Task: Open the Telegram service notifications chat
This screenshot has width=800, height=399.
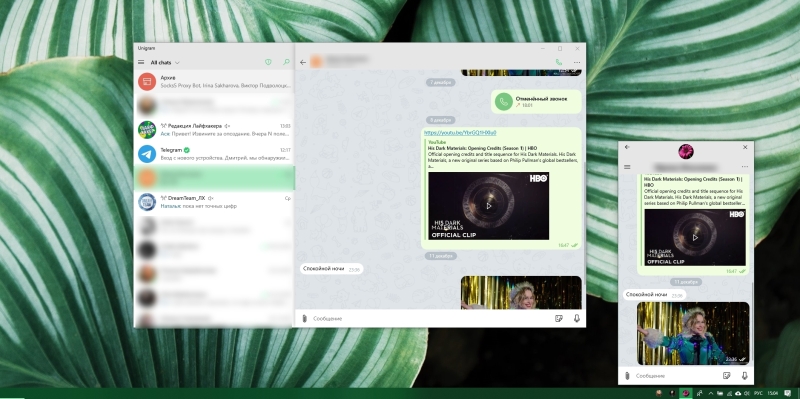Action: pyautogui.click(x=214, y=154)
